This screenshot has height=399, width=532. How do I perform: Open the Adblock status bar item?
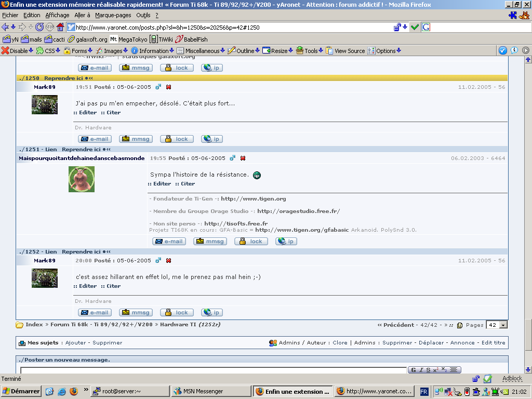coord(512,378)
